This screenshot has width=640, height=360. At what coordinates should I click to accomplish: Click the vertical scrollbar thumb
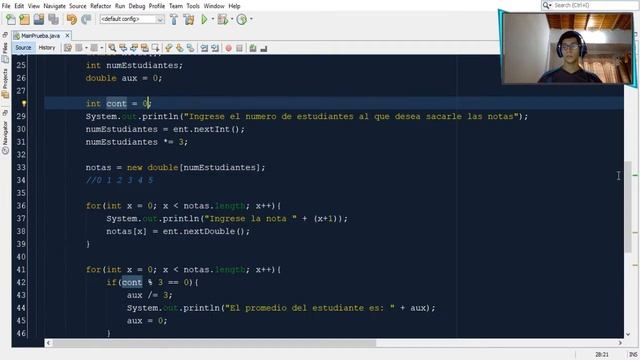pyautogui.click(x=628, y=206)
